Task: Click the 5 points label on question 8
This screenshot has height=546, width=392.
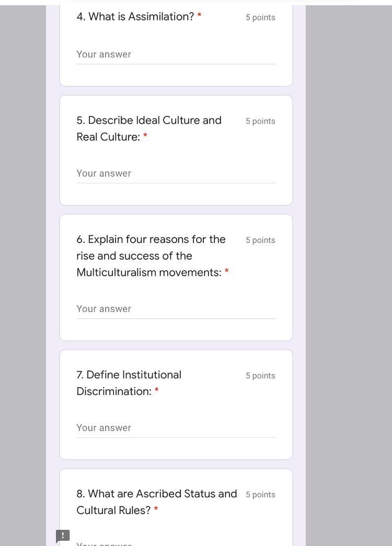Action: pos(260,494)
